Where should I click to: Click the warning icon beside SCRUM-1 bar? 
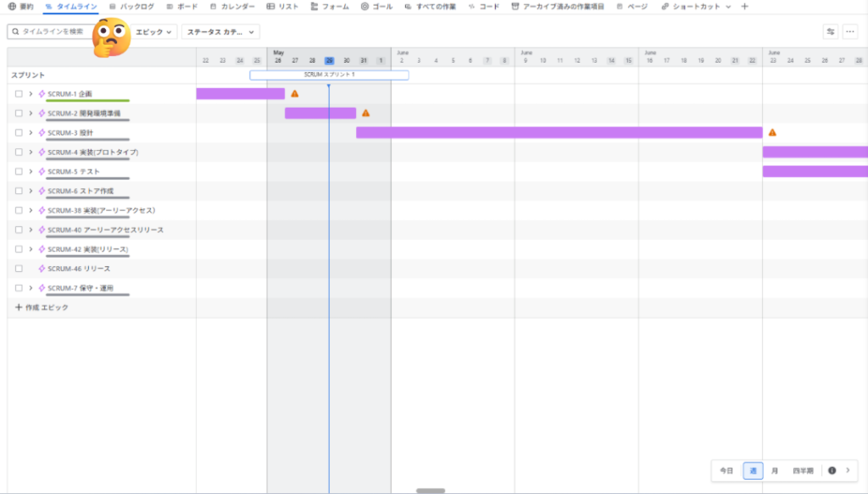[295, 93]
